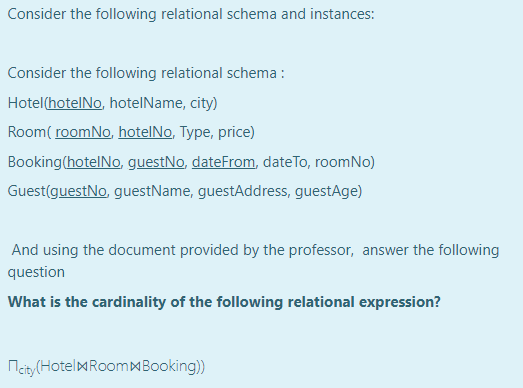Click the underlined hotelNo in Hotel schema
The height and width of the screenshot is (388, 523).
tap(75, 103)
